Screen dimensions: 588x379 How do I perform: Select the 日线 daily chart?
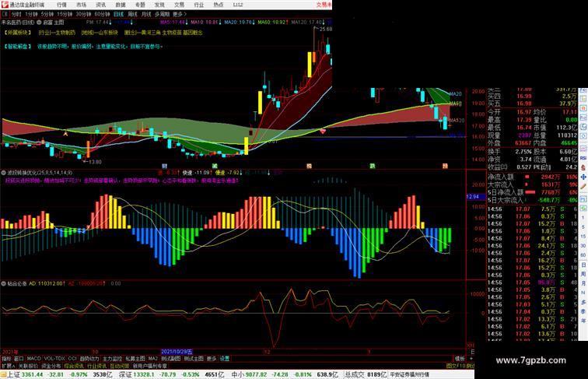[118, 14]
